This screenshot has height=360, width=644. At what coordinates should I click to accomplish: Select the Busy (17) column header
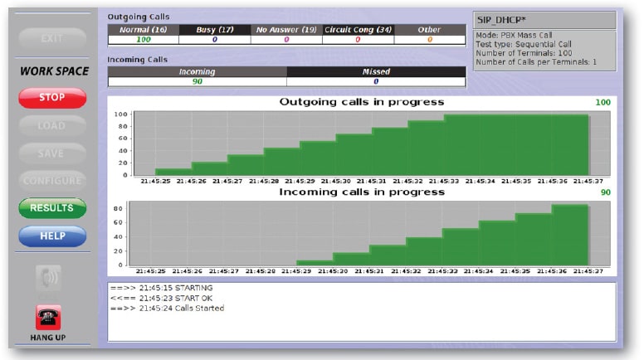[215, 30]
